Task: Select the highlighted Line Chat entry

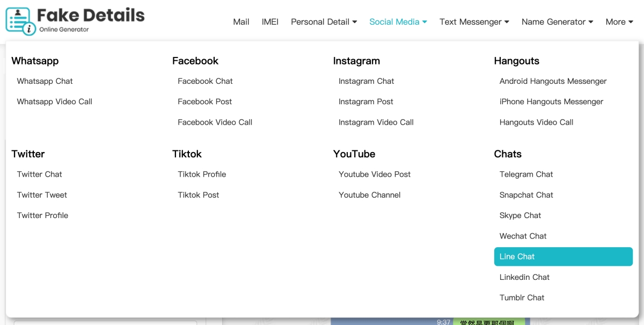Action: tap(563, 256)
